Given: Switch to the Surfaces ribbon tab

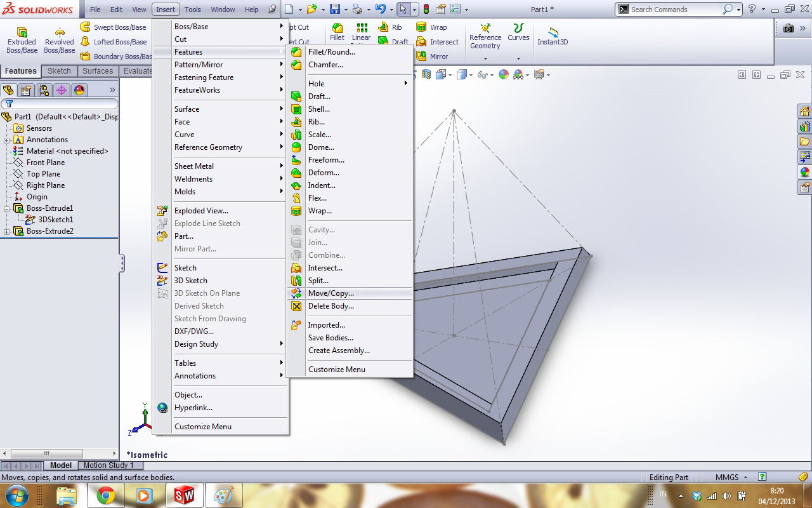Looking at the screenshot, I should coord(98,71).
